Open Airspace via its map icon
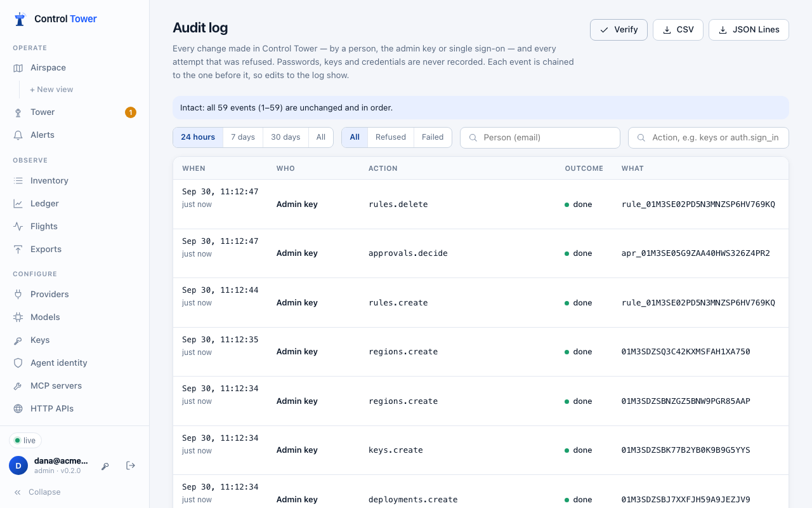The width and height of the screenshot is (812, 508). (18, 68)
